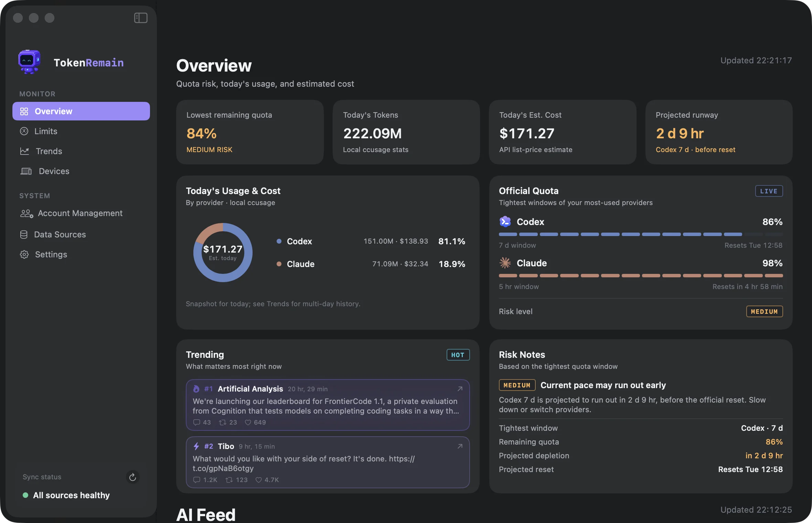Click 'Updated 22:12:25' timestamp
Viewport: 812px width, 523px height.
click(x=756, y=510)
